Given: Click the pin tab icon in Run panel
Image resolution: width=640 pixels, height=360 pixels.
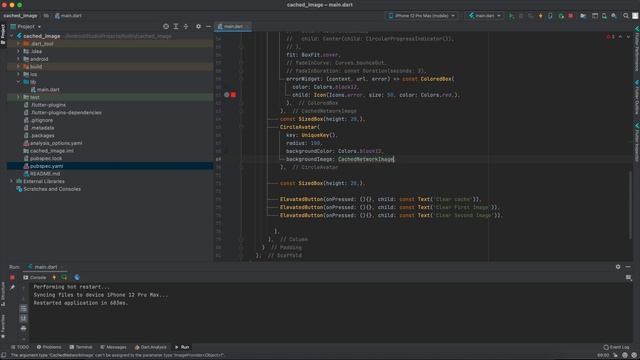Looking at the screenshot, I should (x=12, y=287).
